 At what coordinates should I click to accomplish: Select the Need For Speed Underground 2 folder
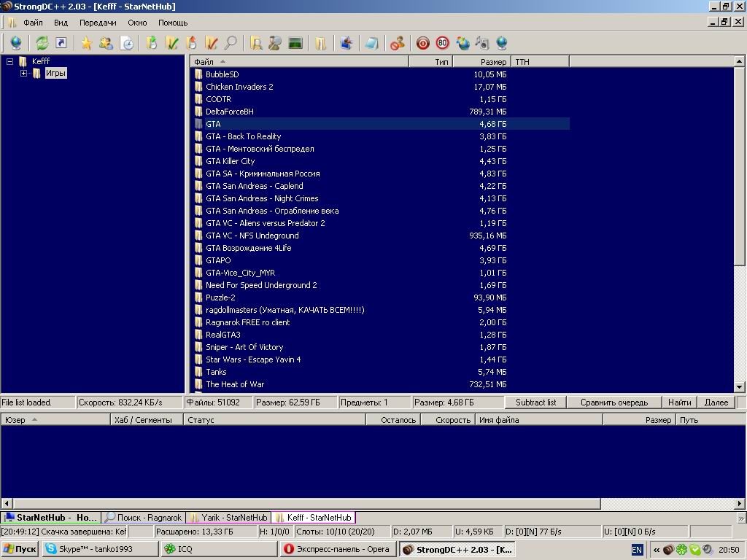click(261, 285)
